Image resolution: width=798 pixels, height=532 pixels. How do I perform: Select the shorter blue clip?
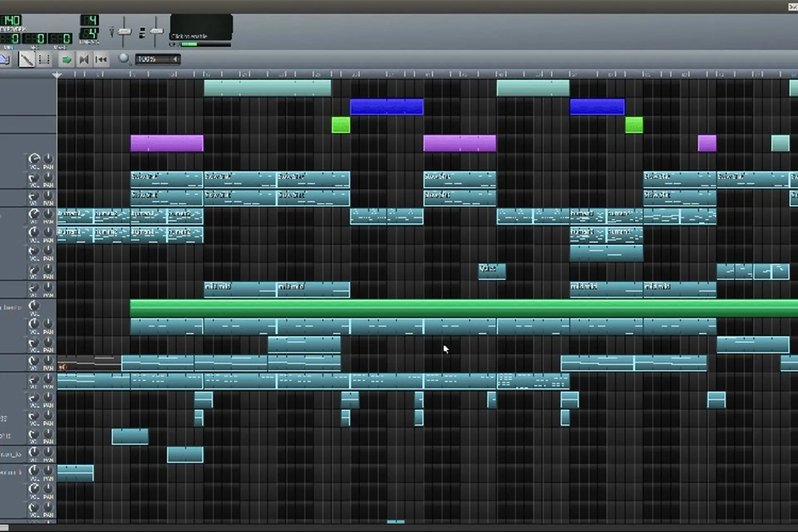(597, 106)
